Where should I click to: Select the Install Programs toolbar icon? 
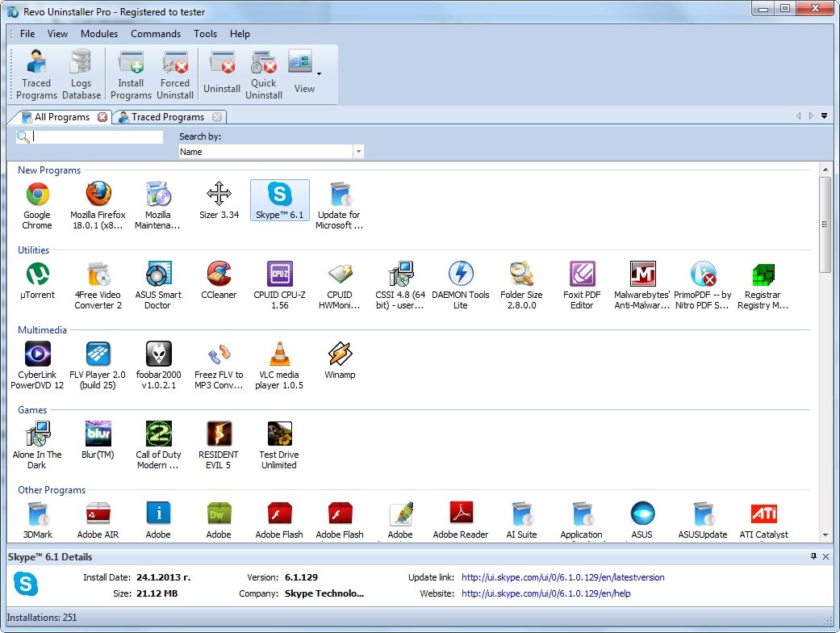point(131,73)
